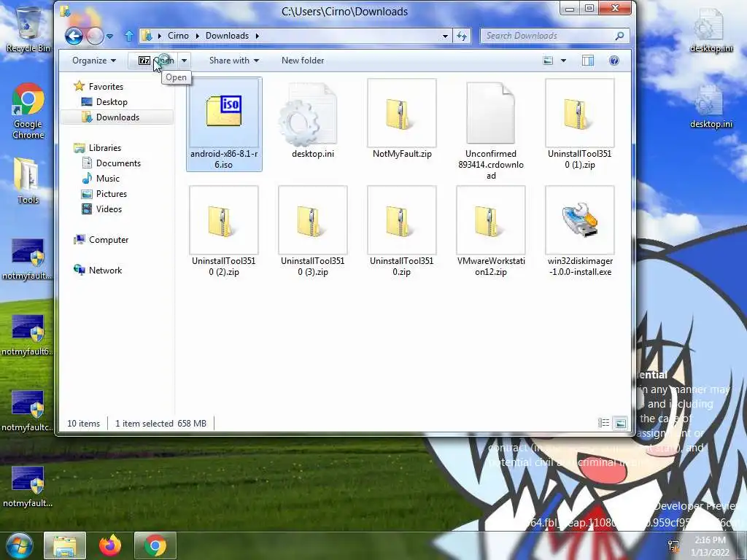The image size is (747, 560).
Task: Switch to details view in status bar
Action: 603,423
